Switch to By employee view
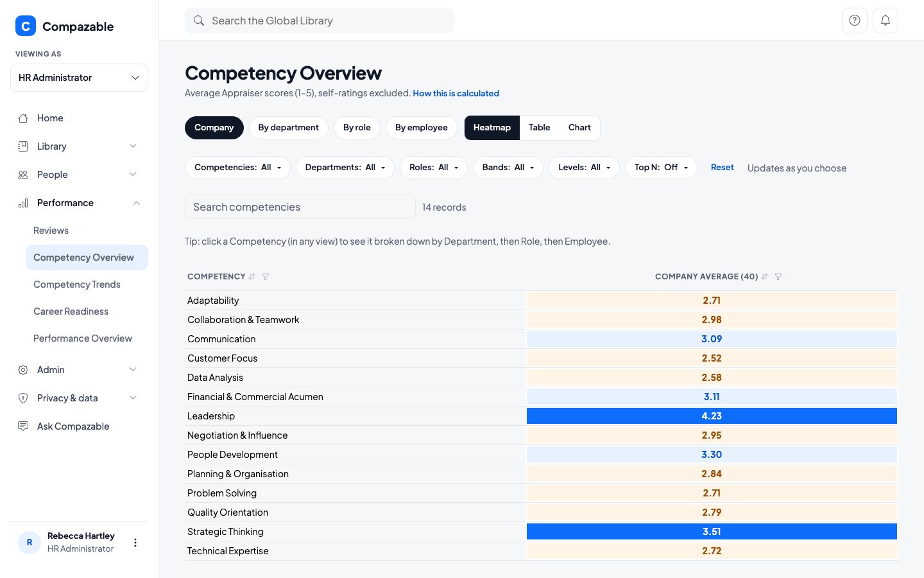 [422, 128]
